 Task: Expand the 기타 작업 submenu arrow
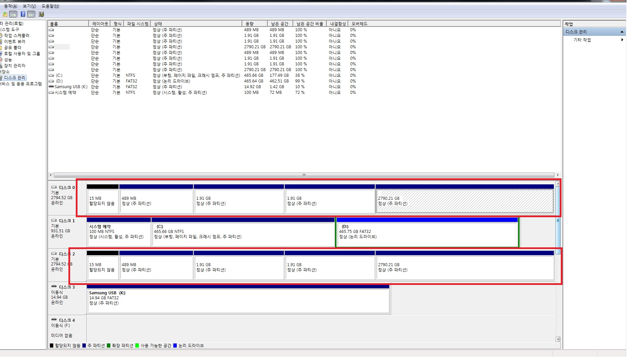622,40
